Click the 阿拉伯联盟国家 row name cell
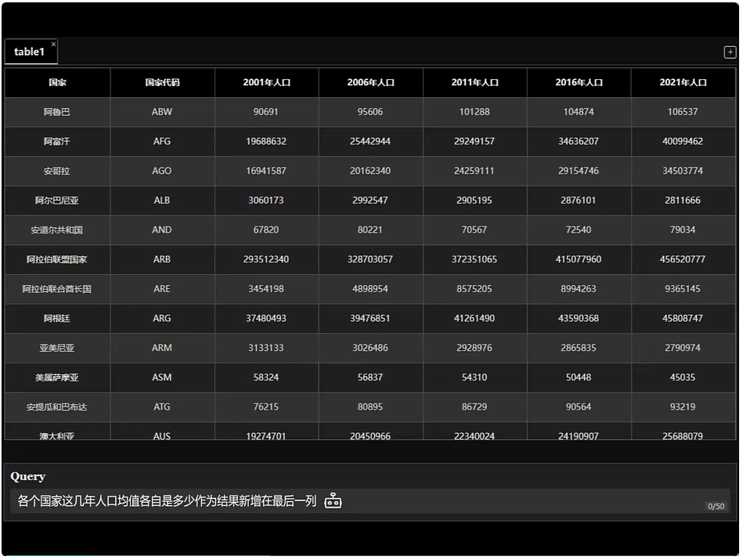Image resolution: width=743 pixels, height=560 pixels. [x=57, y=259]
